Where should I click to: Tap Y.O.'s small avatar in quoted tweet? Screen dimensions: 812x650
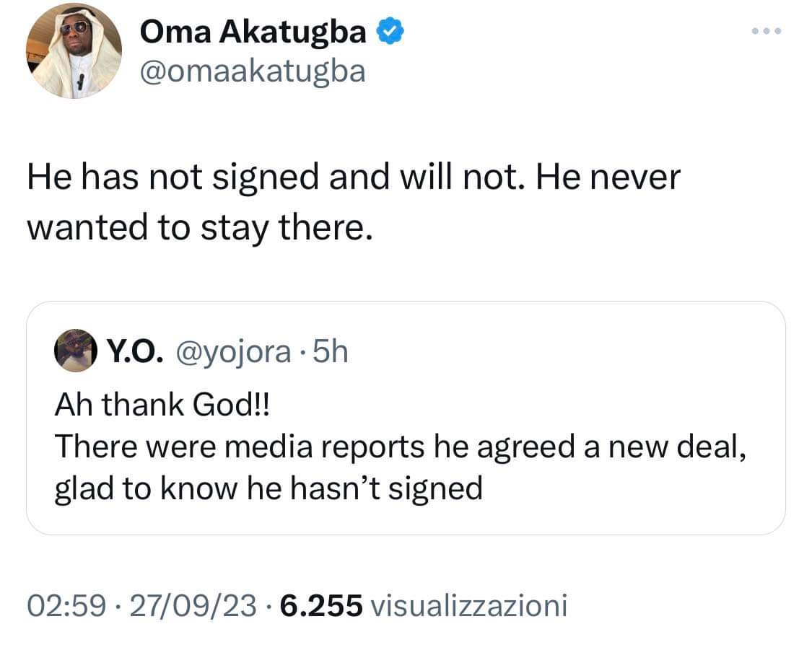point(74,351)
